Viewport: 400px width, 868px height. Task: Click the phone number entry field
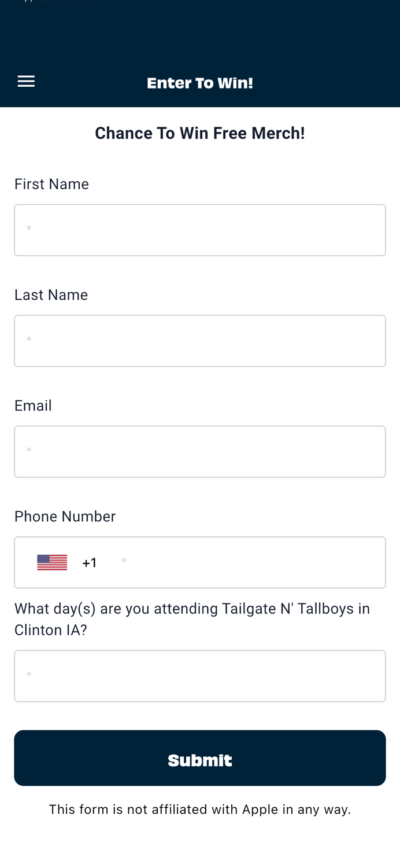coord(243,562)
